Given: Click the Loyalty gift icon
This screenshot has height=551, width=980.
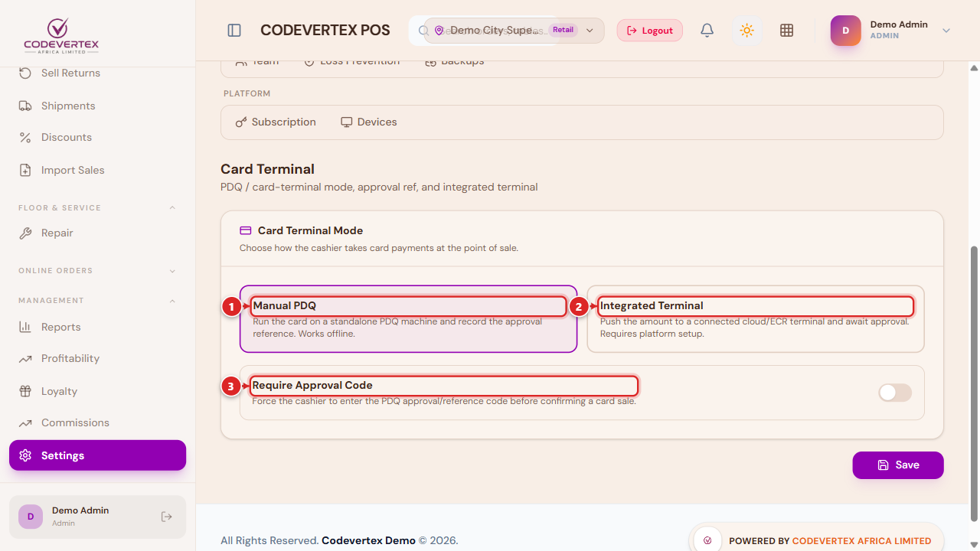Looking at the screenshot, I should click(x=25, y=391).
